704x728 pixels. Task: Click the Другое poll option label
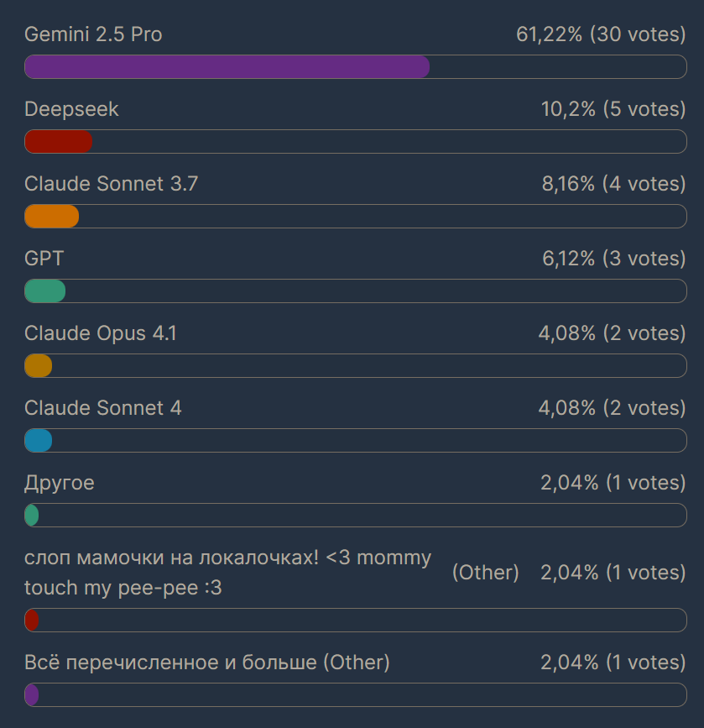click(60, 483)
